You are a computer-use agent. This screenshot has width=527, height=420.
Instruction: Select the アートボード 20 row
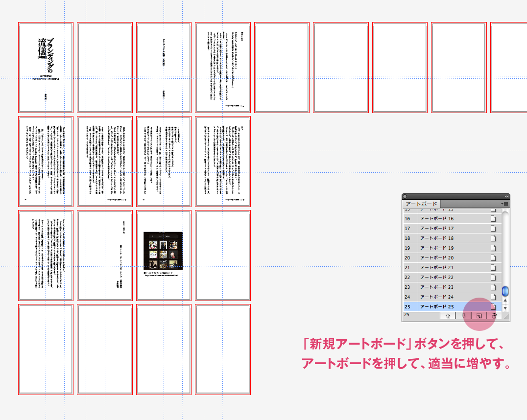(453, 257)
